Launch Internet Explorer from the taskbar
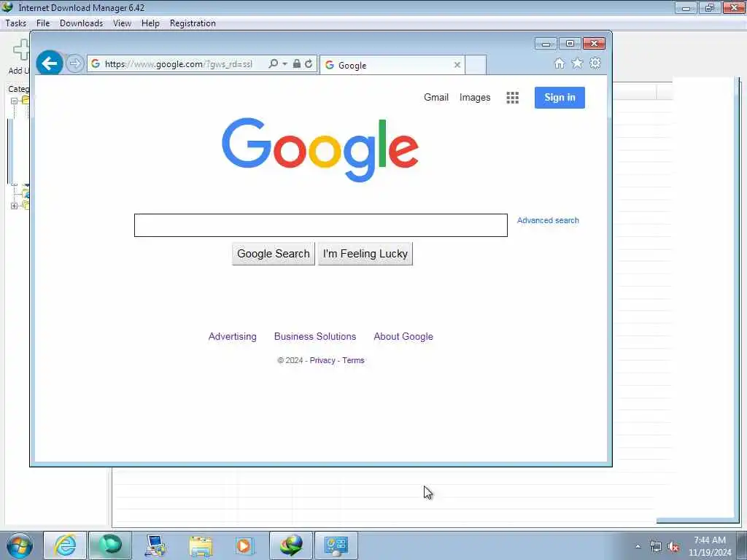 65,545
